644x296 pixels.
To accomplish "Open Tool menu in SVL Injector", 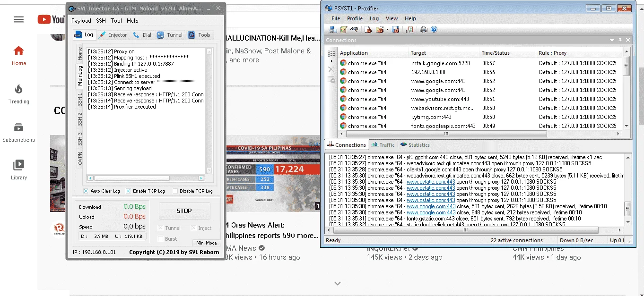I will pos(116,21).
